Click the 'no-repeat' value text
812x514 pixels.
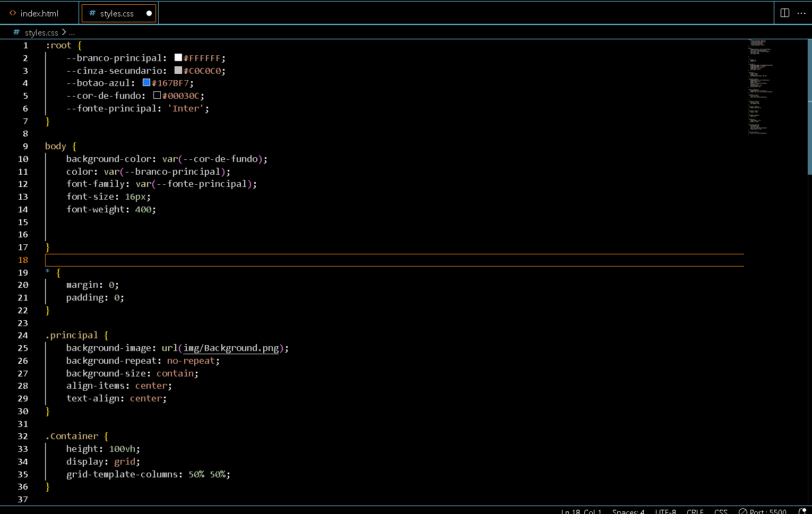tap(191, 361)
